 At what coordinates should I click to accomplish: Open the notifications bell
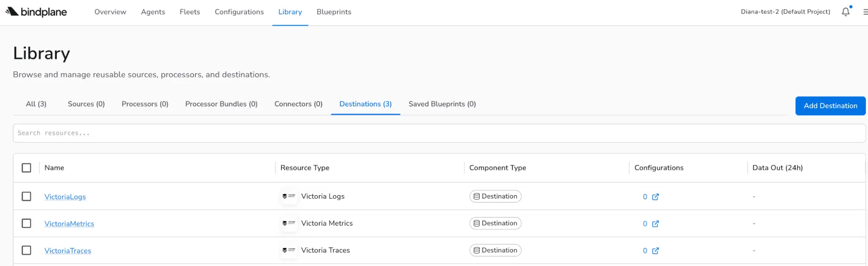[x=845, y=12]
